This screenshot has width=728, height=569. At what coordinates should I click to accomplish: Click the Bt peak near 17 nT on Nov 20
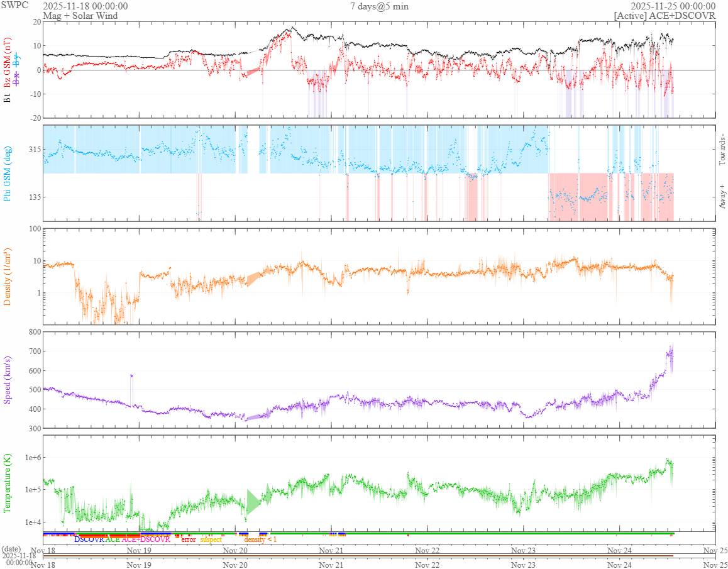coord(292,28)
